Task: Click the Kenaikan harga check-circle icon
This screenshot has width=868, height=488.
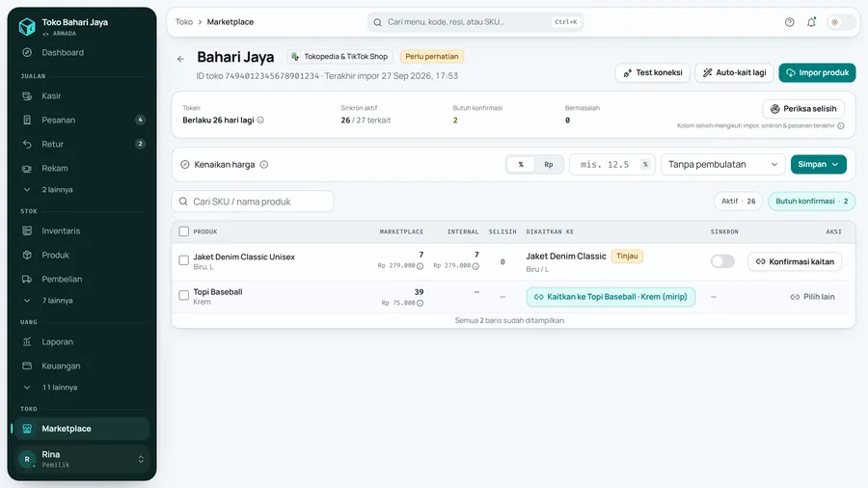Action: 185,164
